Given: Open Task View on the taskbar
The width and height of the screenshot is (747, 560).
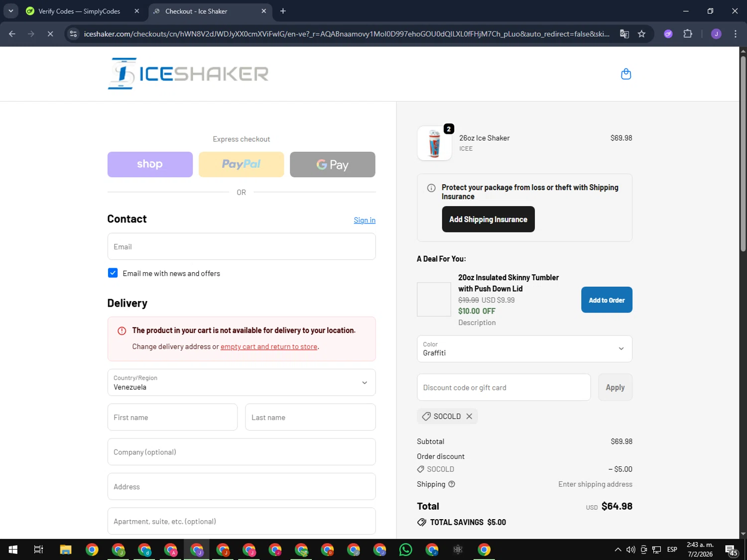Looking at the screenshot, I should coord(38,550).
